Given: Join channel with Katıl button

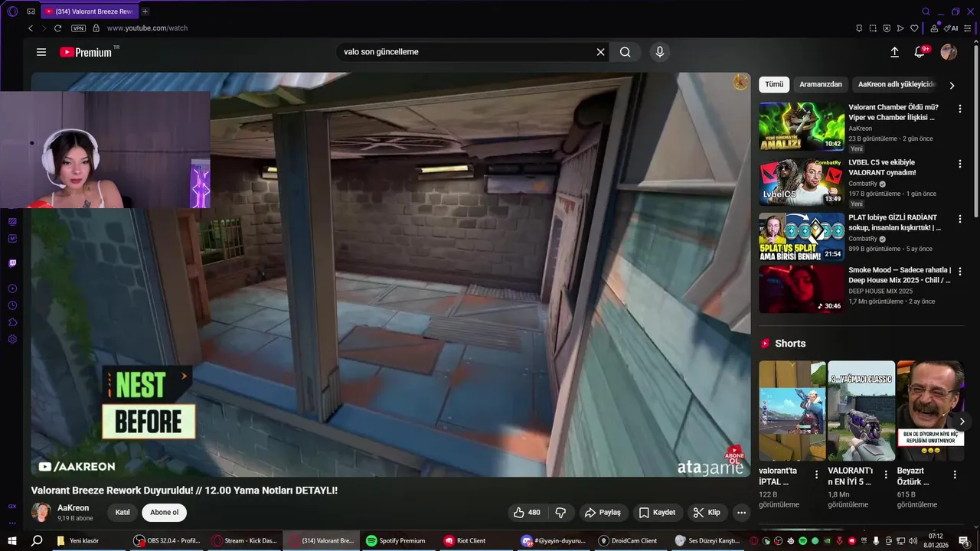Looking at the screenshot, I should [122, 513].
